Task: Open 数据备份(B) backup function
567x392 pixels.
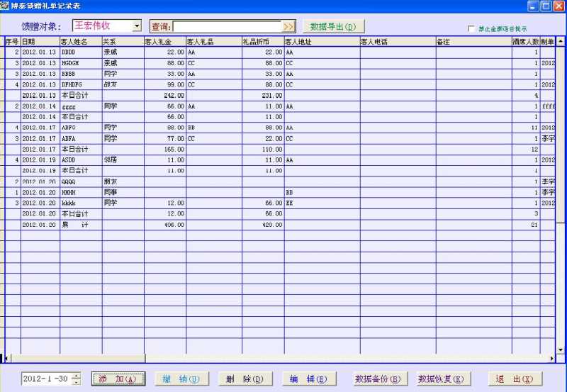Action: [x=378, y=379]
